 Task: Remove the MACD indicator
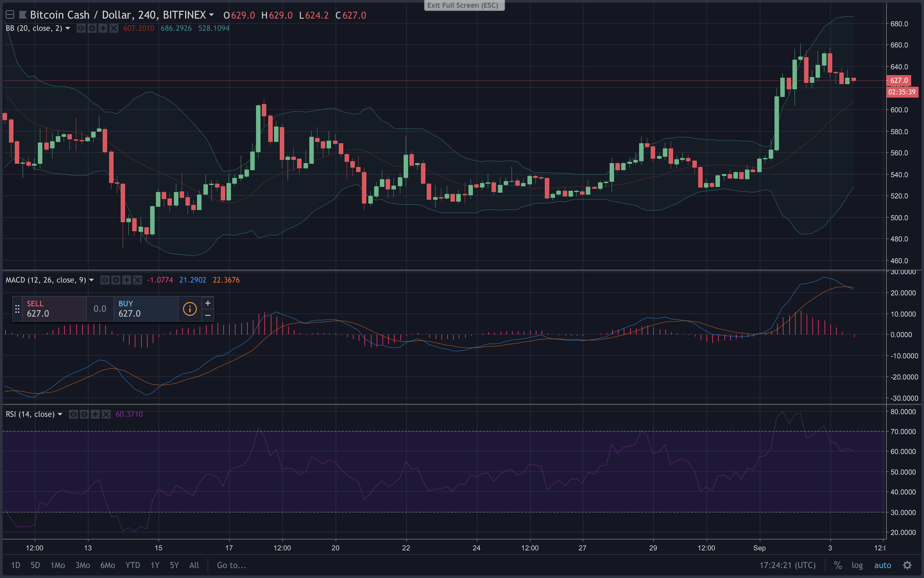pyautogui.click(x=137, y=280)
